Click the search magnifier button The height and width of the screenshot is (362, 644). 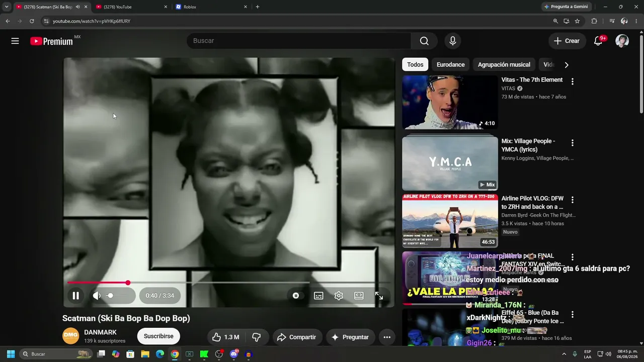tap(424, 41)
